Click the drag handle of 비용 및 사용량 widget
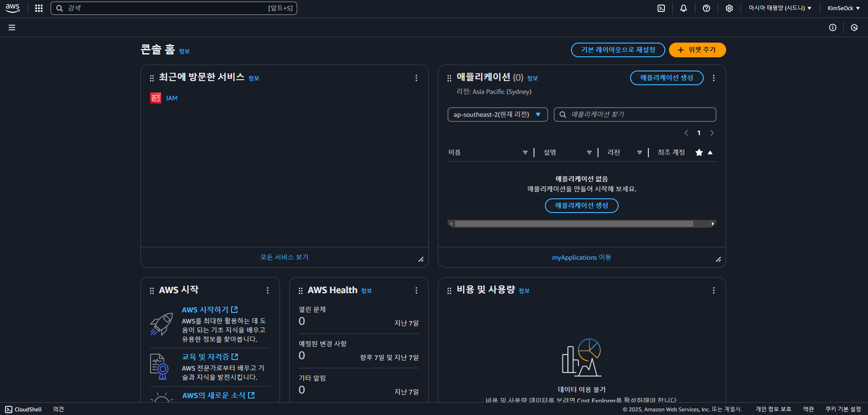Viewport: 868px width, 415px height. click(449, 291)
